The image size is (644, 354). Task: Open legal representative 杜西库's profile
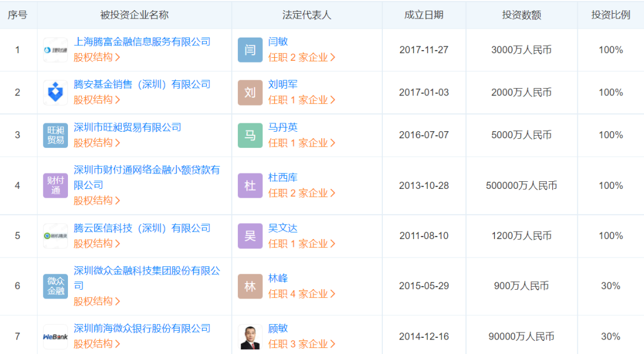click(283, 178)
